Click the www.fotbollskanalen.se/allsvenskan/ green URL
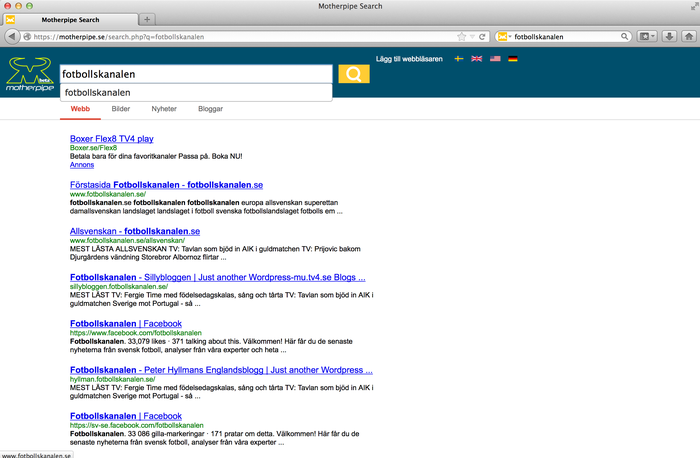The width and height of the screenshot is (700, 458). coord(127,241)
